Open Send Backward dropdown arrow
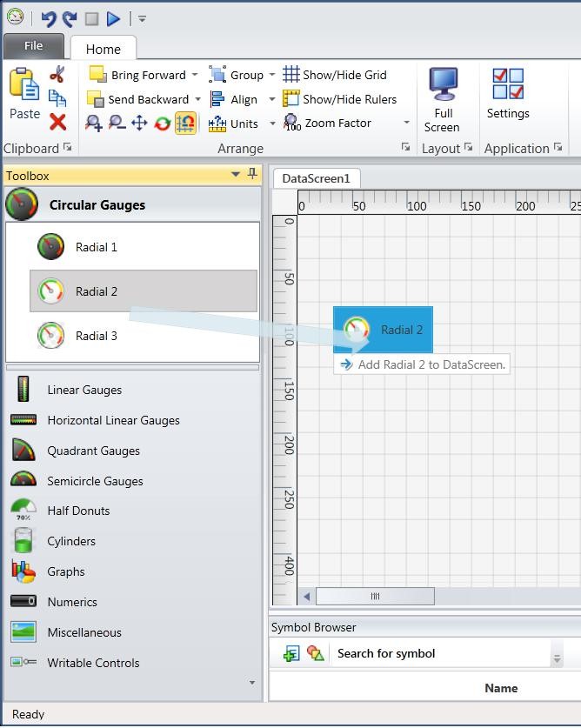 pos(197,99)
